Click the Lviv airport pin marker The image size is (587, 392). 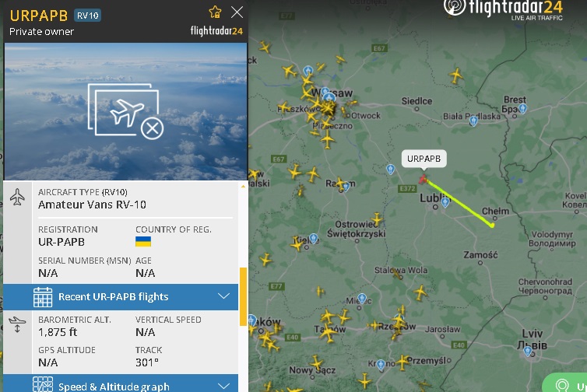coord(528,352)
